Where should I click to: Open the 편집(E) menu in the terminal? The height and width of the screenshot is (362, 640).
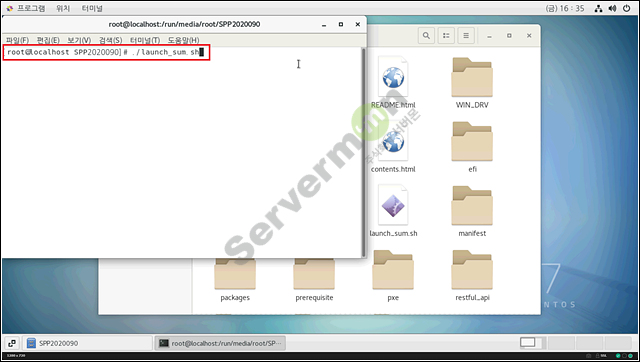coord(48,40)
